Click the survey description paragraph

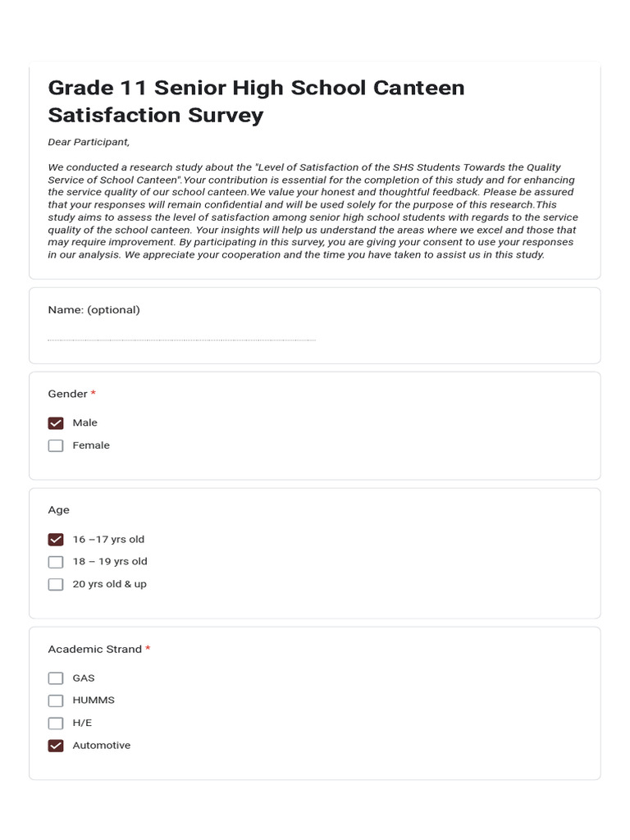pyautogui.click(x=312, y=211)
